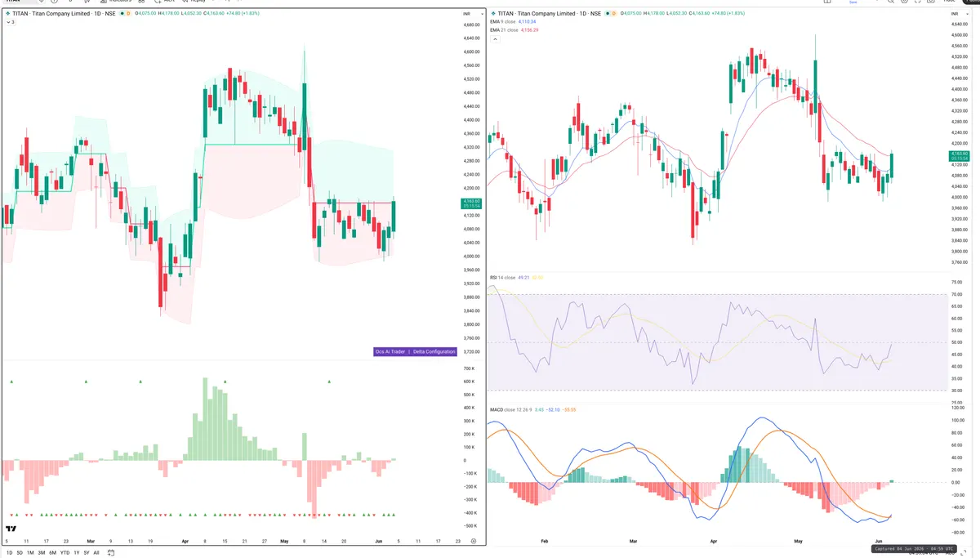Click current price label 4,163.60 in right chart

958,155
